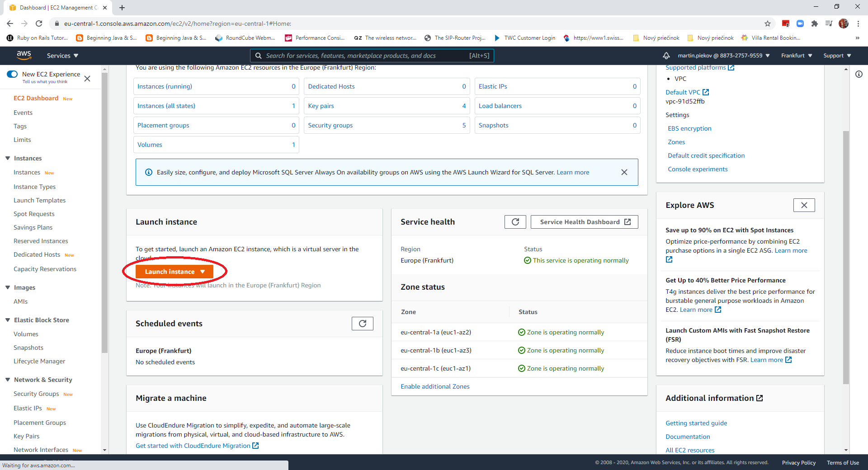Collapse the Network & Security section

(8, 380)
